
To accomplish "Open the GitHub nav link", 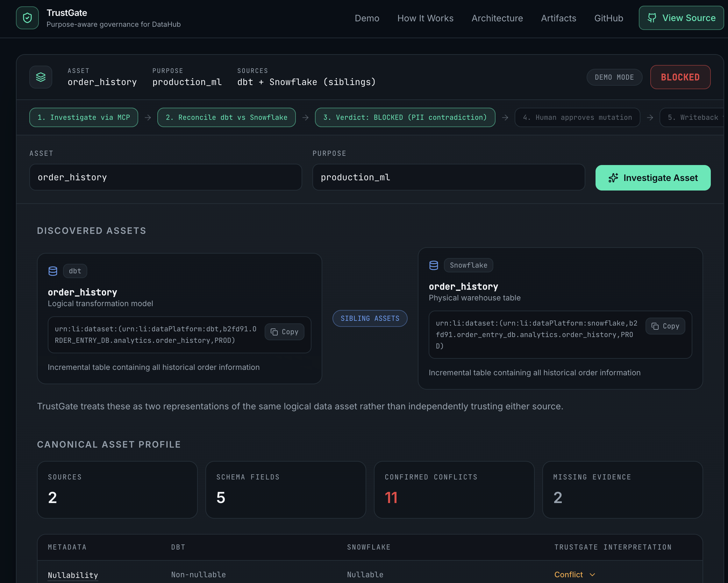I will pos(609,18).
